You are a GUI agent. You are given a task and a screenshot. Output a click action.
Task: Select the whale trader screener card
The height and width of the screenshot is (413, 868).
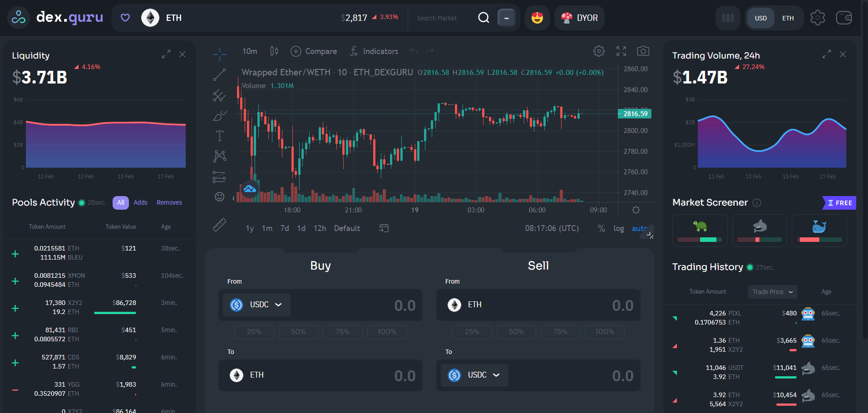[819, 231]
